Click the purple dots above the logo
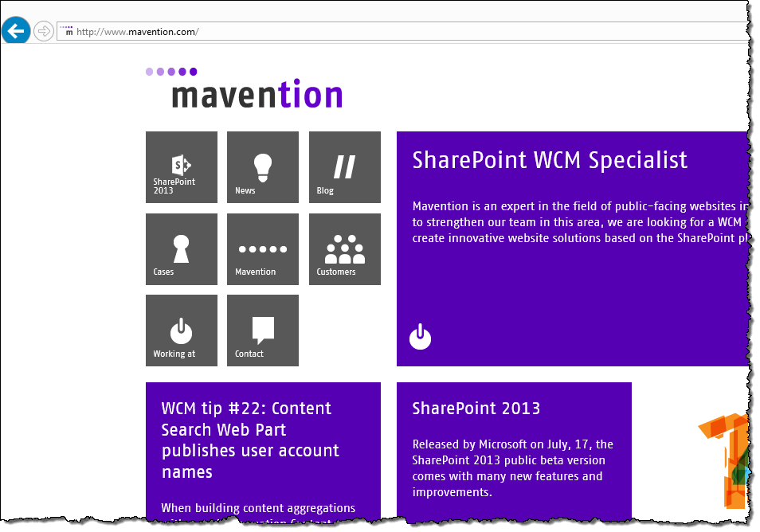760x532 pixels. coord(171,72)
